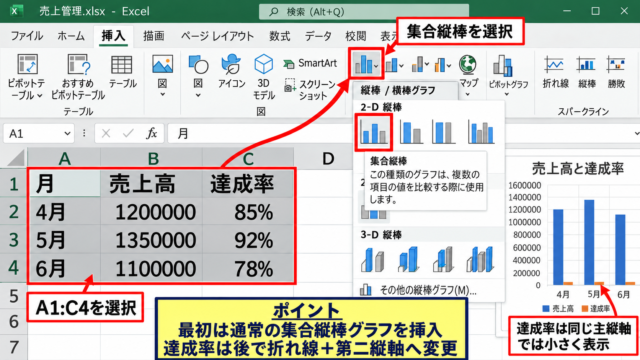Click into the formula bar showing 月
This screenshot has height=360, width=640.
[404, 133]
